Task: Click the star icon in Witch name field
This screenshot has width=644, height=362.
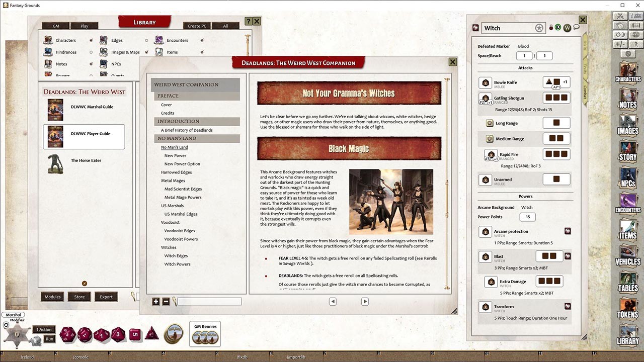Action: (539, 28)
